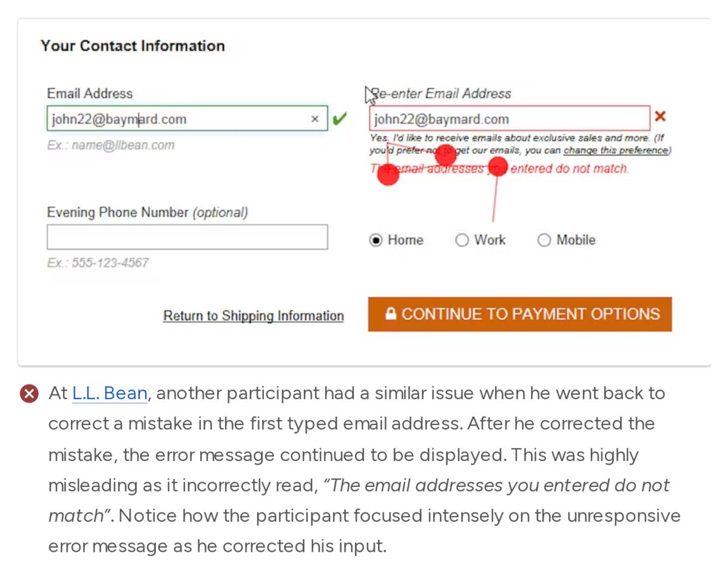Select the Work phone type option
Viewport: 728px width, 578px height.
pyautogui.click(x=462, y=240)
